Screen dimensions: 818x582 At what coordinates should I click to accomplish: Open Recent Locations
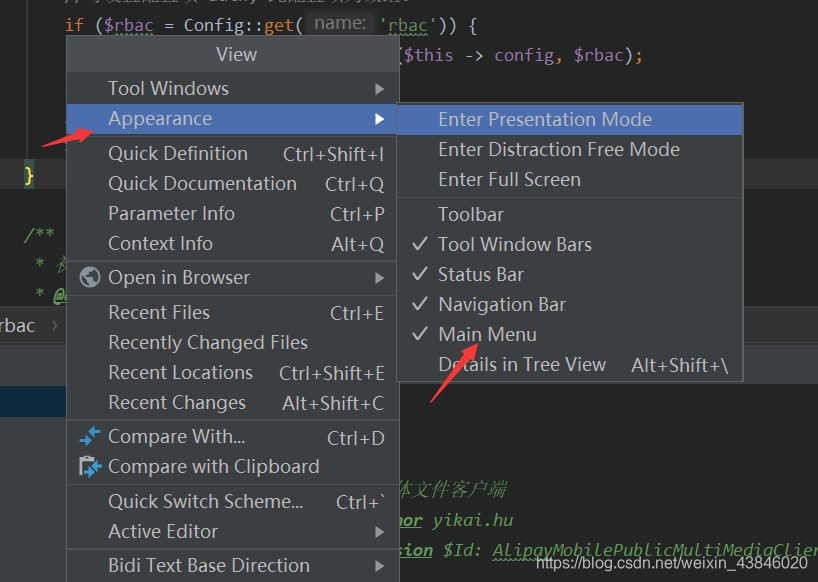233,373
